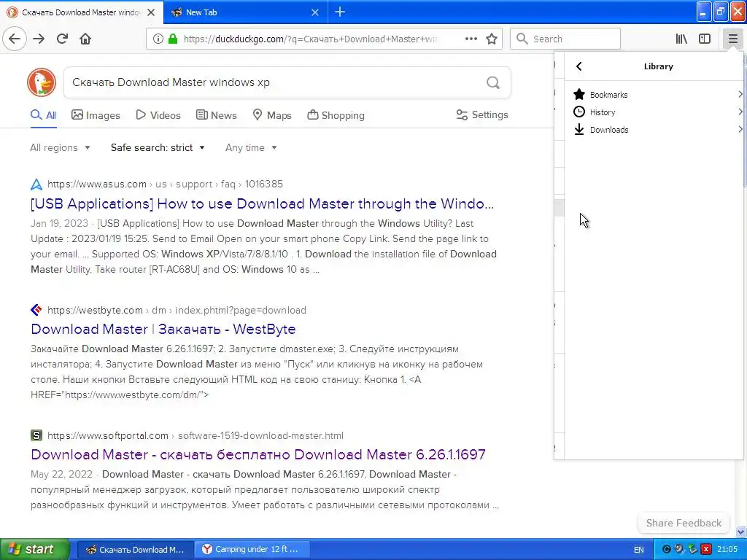Toggle the sidebars toolbar button

point(705,39)
